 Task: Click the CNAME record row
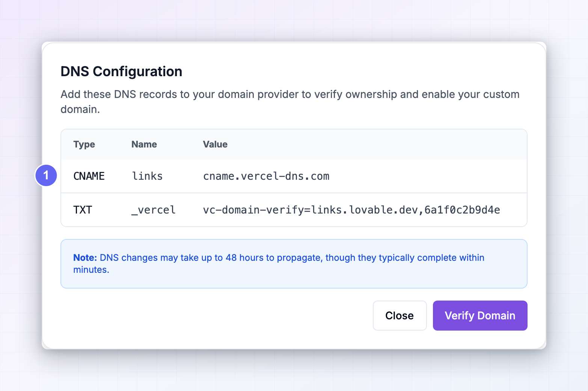coord(294,176)
